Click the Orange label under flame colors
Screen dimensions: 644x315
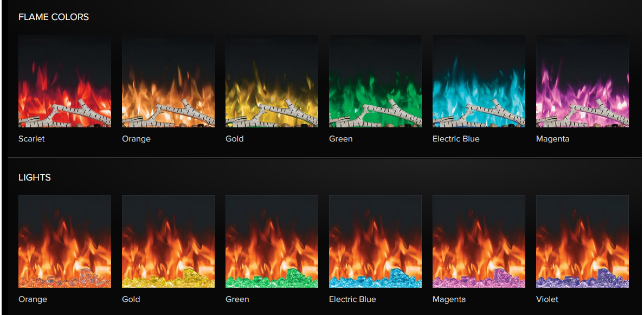coord(137,139)
